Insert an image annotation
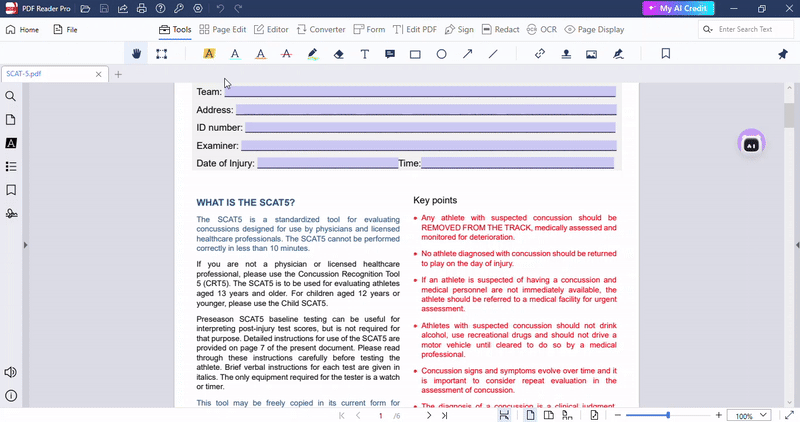800x422 pixels. [591, 54]
